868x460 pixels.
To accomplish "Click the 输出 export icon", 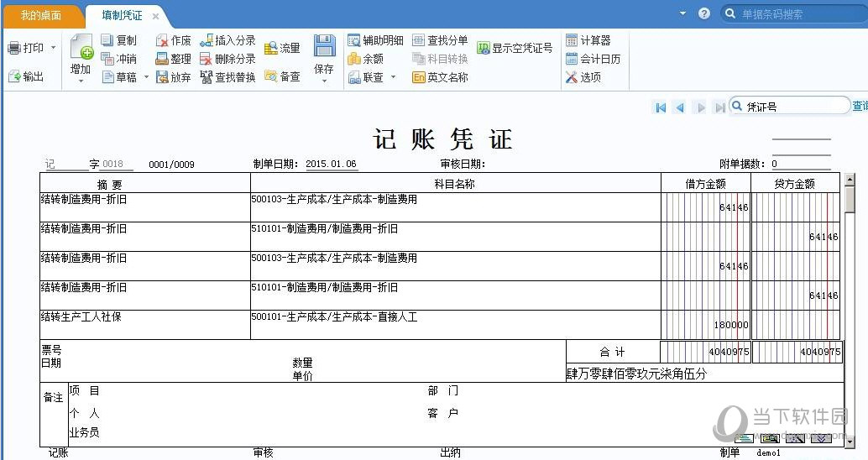I will coord(14,76).
